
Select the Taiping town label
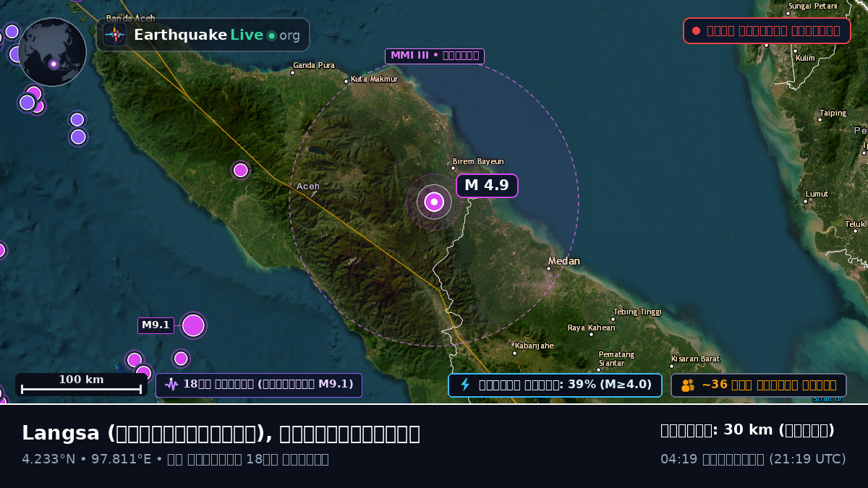(x=833, y=113)
